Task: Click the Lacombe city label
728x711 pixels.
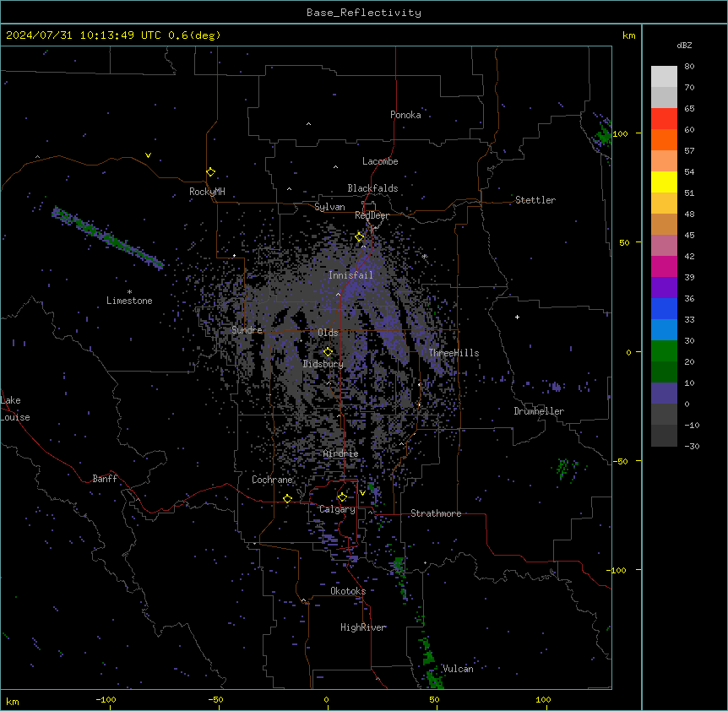Action: 380,161
